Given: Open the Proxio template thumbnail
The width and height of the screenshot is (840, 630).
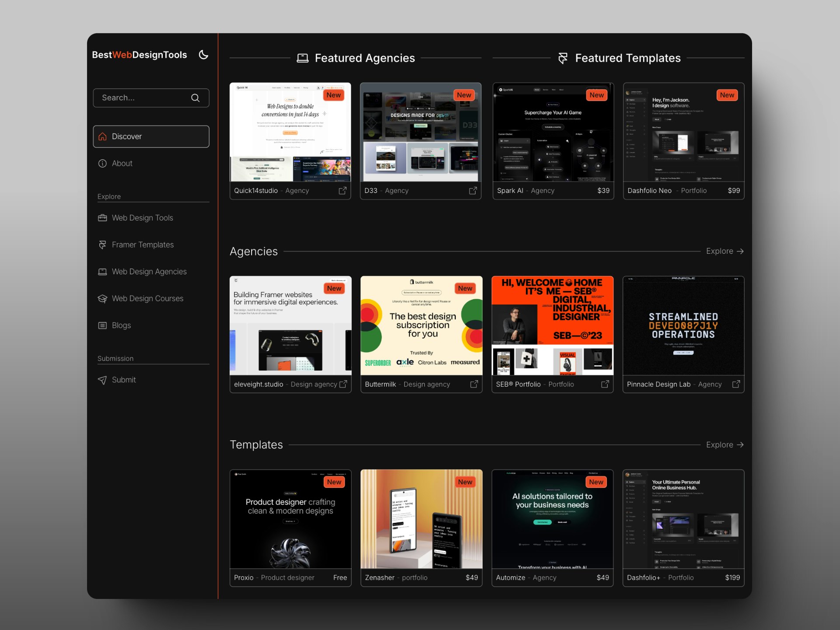Looking at the screenshot, I should [290, 519].
